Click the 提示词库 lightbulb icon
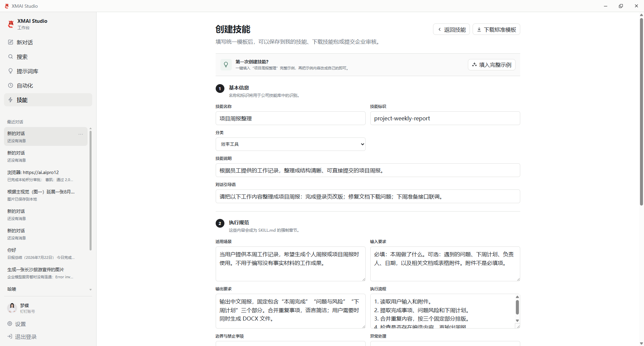 click(x=11, y=71)
